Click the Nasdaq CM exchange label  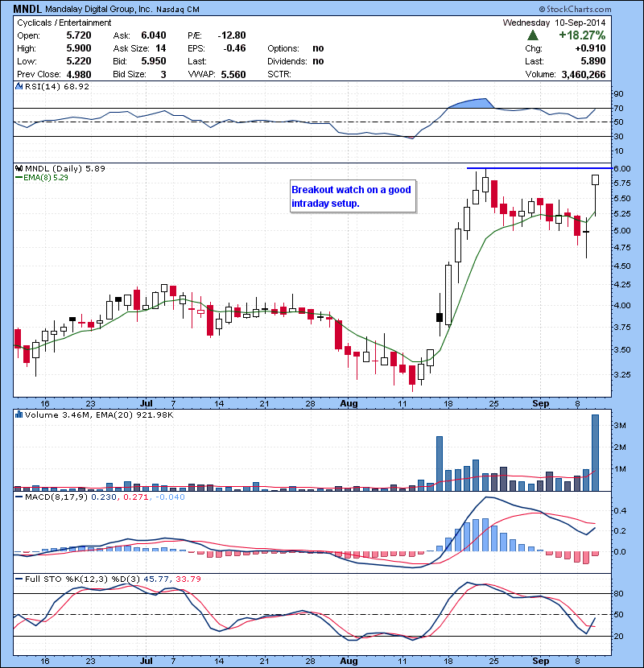pos(178,10)
